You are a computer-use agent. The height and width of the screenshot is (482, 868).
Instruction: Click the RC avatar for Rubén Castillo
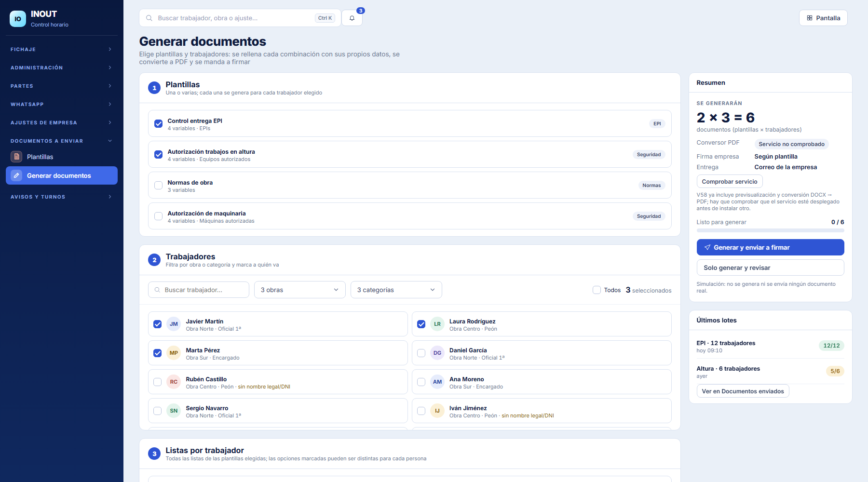coord(174,382)
